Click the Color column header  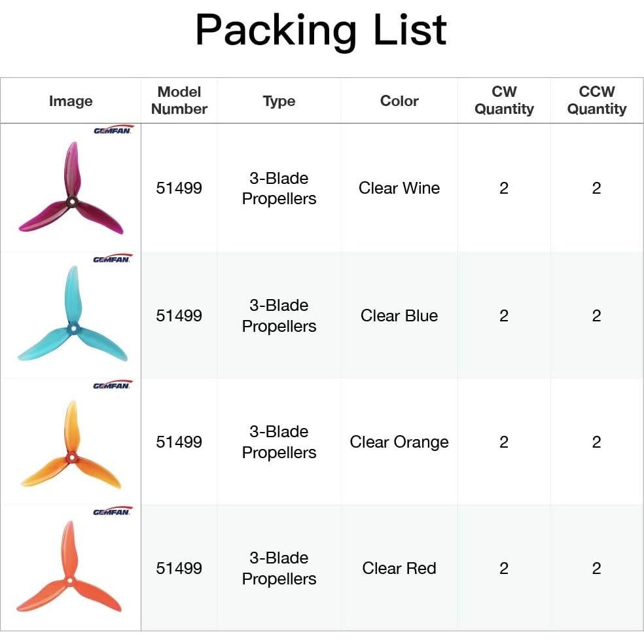pyautogui.click(x=399, y=101)
